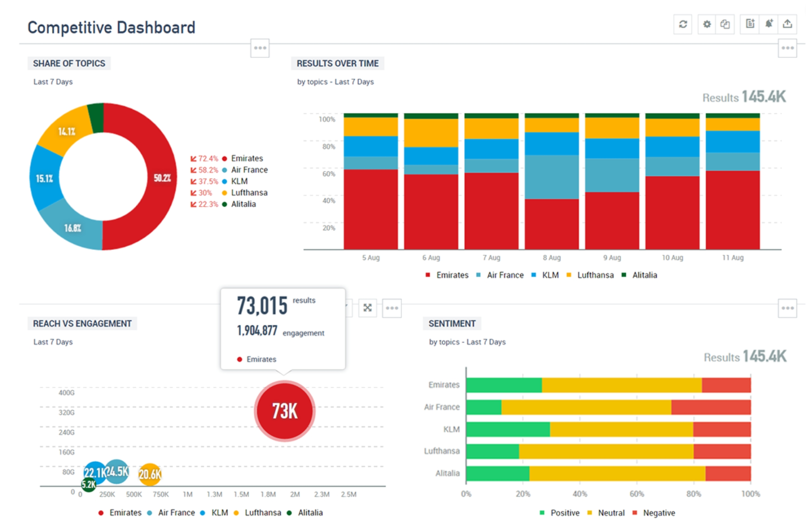Click the Alitalia green Positive sentiment bar
Screen dimensions: 806x532
pyautogui.click(x=498, y=474)
